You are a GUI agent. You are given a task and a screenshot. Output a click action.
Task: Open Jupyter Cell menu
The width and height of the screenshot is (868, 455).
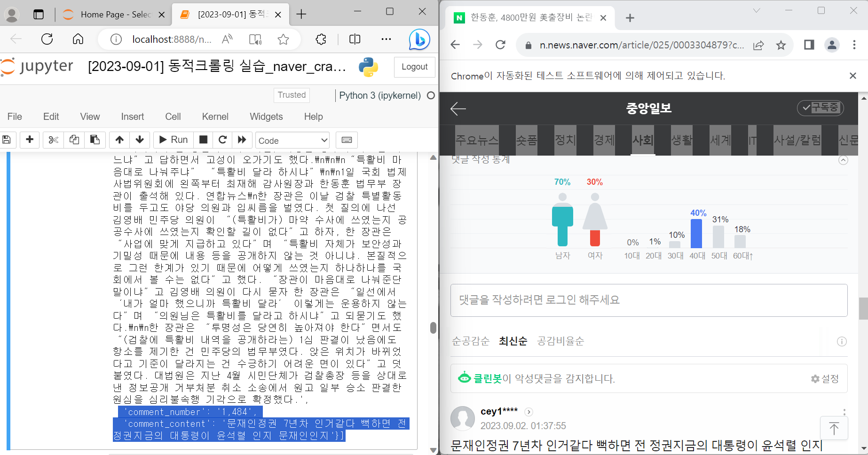173,117
